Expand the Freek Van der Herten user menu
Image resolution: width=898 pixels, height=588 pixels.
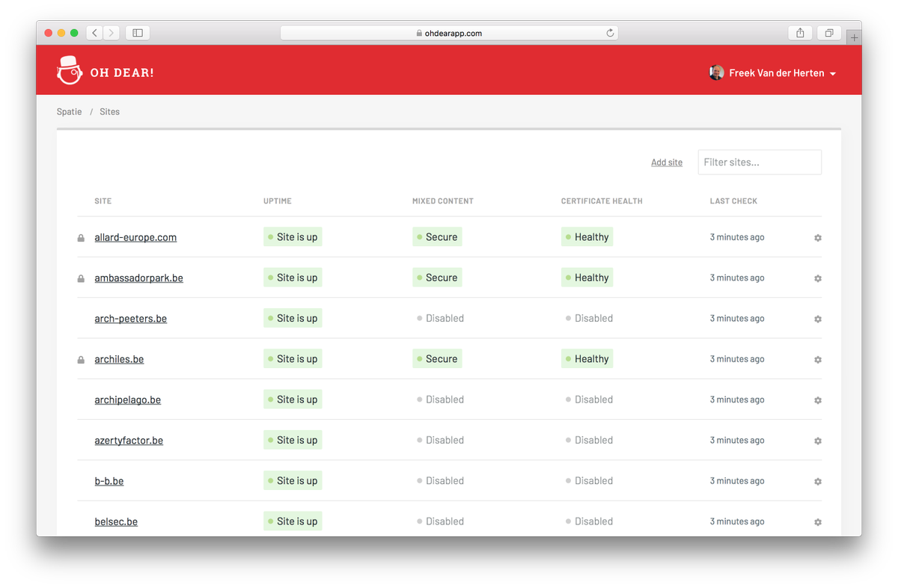tap(772, 73)
